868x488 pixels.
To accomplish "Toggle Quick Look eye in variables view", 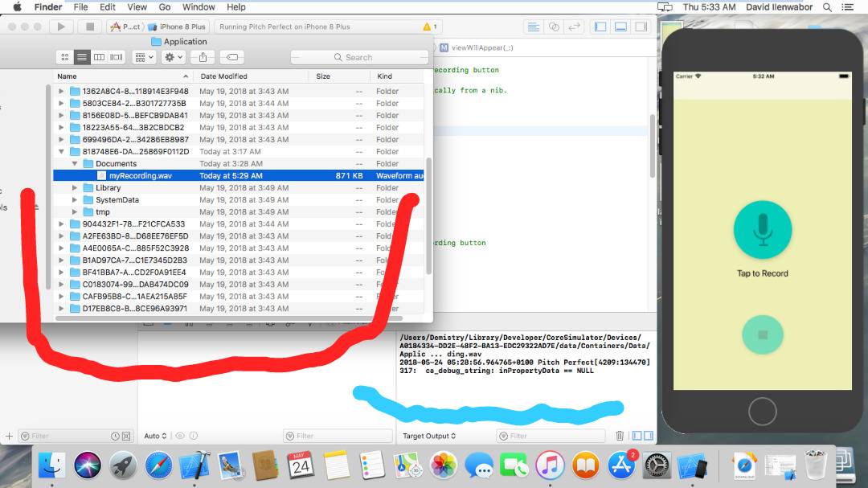I will [x=180, y=436].
